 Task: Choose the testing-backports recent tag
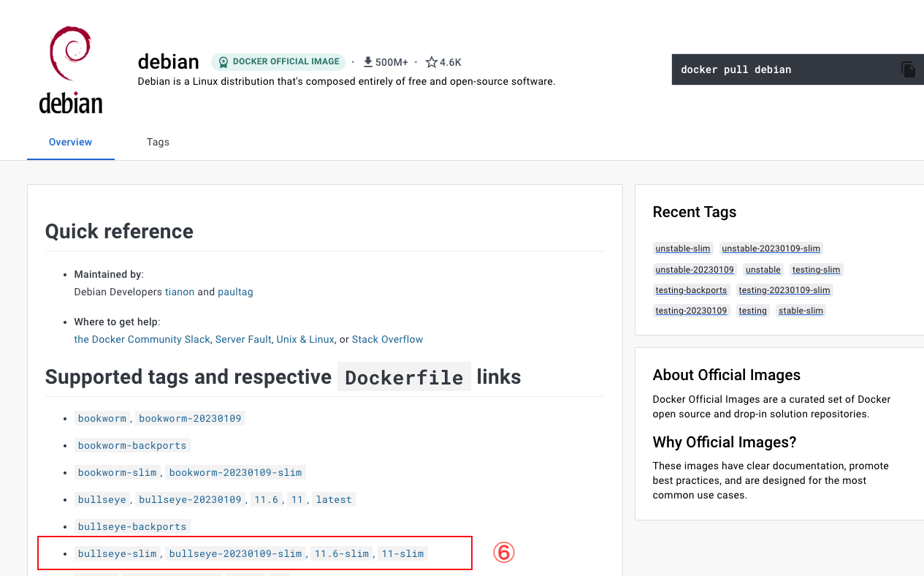[x=691, y=290]
